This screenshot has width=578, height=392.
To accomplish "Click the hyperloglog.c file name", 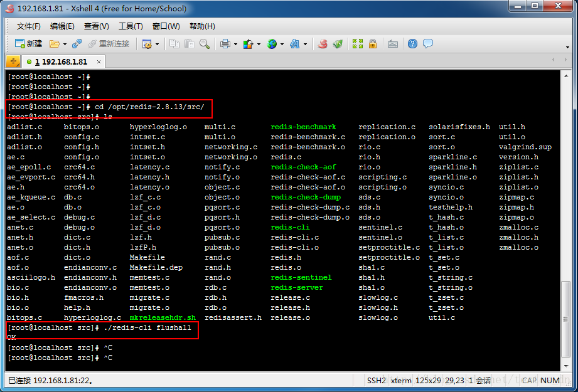I will [x=92, y=317].
